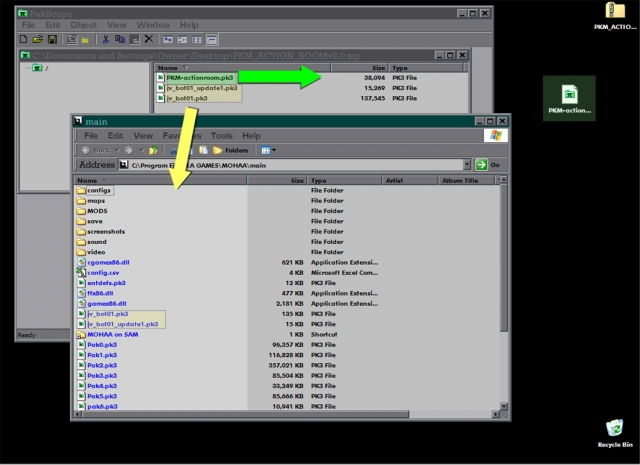The width and height of the screenshot is (640, 465).
Task: Open PakScape Window menu
Action: pos(153,25)
